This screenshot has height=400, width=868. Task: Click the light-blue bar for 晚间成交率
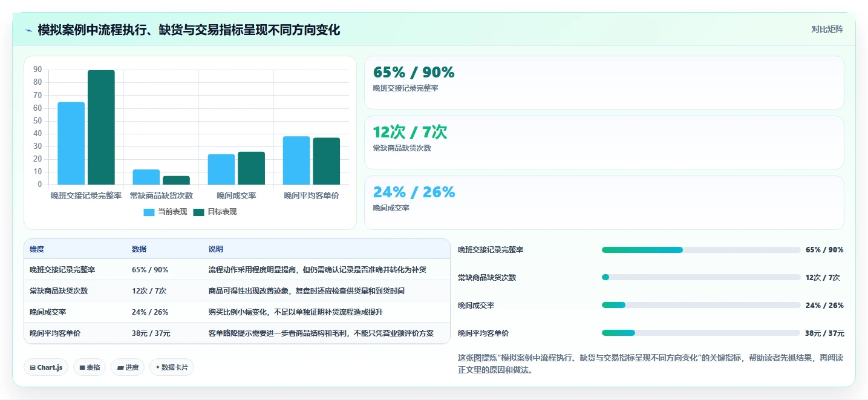click(221, 169)
